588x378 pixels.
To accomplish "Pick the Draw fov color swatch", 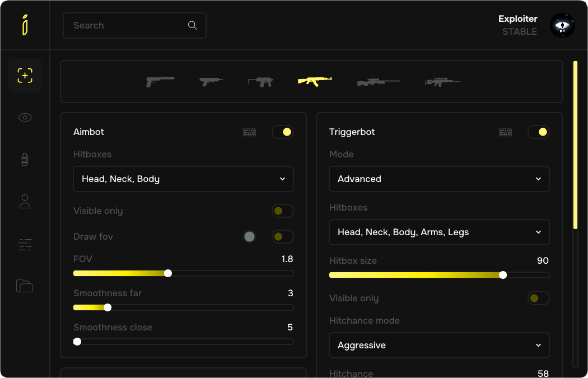I will (x=249, y=237).
